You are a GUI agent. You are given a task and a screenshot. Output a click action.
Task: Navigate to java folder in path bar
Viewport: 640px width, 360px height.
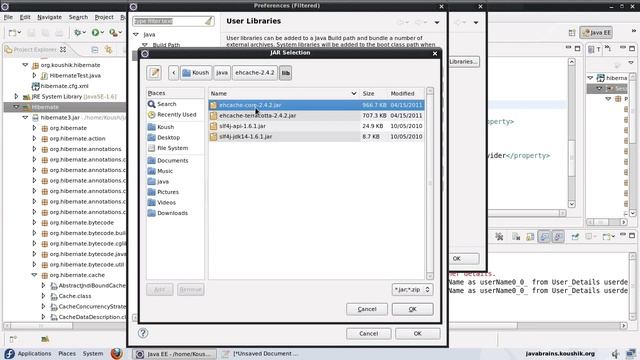(222, 73)
